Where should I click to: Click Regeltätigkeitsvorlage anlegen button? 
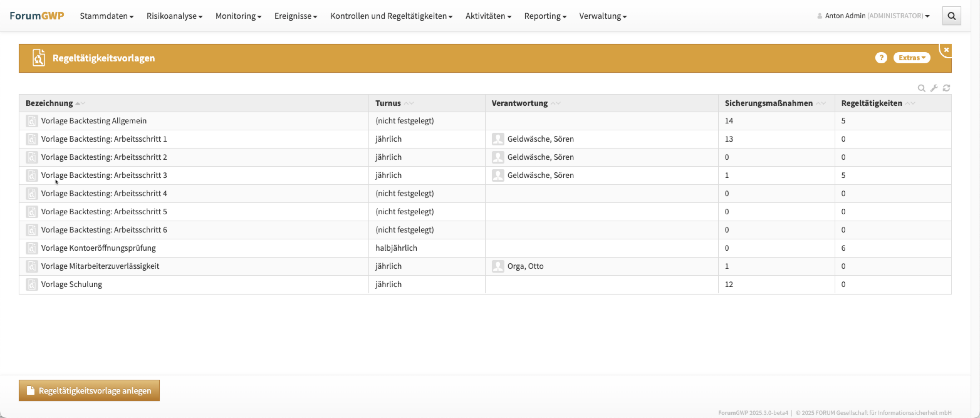[89, 391]
